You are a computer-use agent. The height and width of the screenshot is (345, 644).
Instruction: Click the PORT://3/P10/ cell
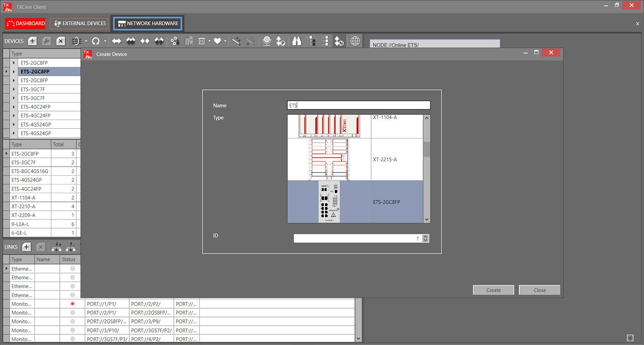coord(106,330)
